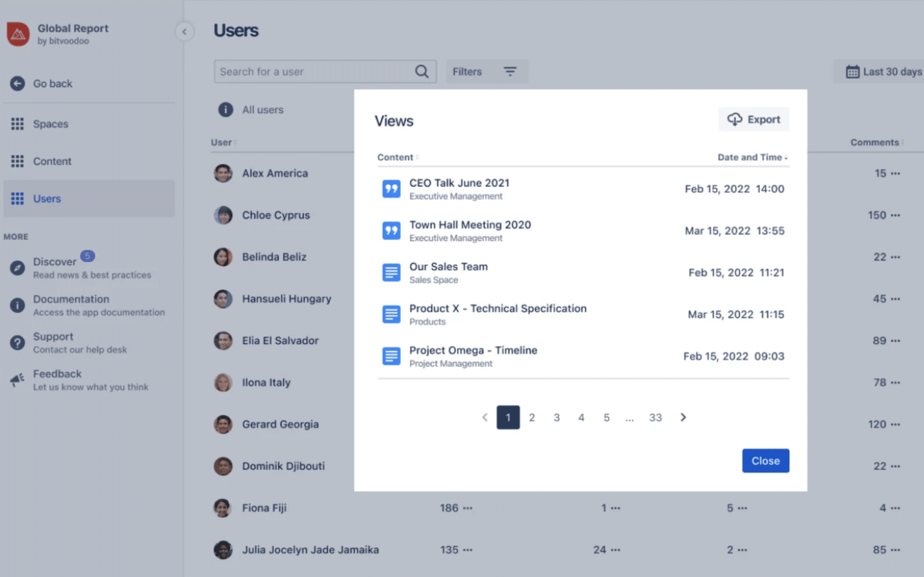The image size is (924, 577).
Task: Open Discover to read news and best practices
Action: [x=55, y=261]
